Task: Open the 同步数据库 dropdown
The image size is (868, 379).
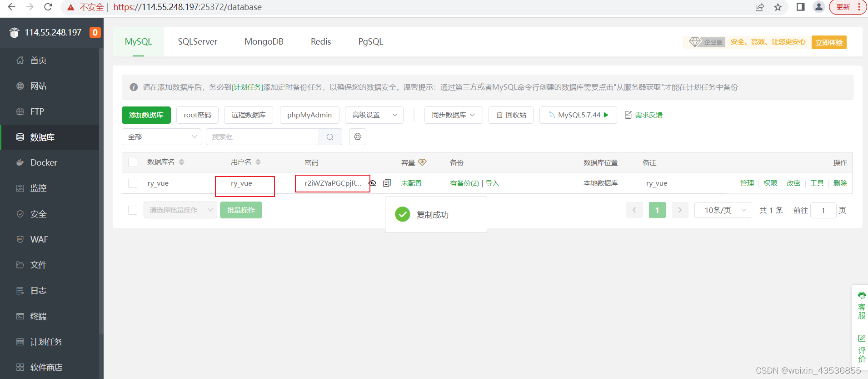Action: pos(454,115)
